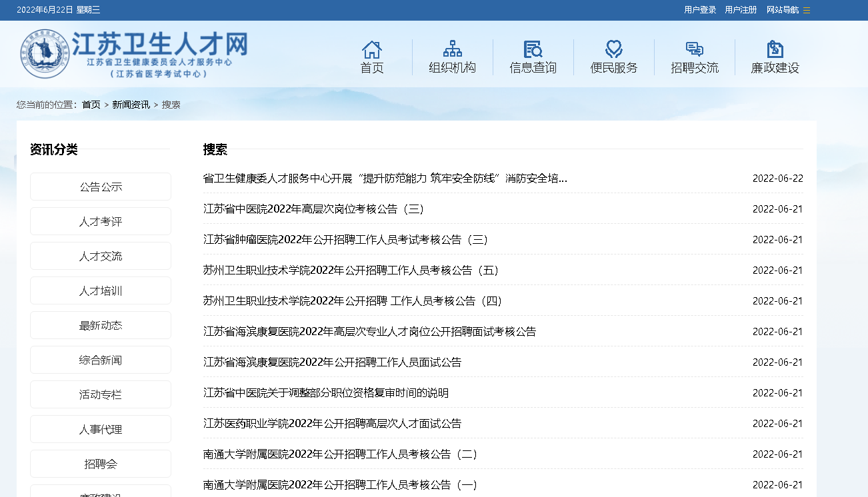Select 最新动态 category
Screen dimensions: 868x497
(x=101, y=325)
